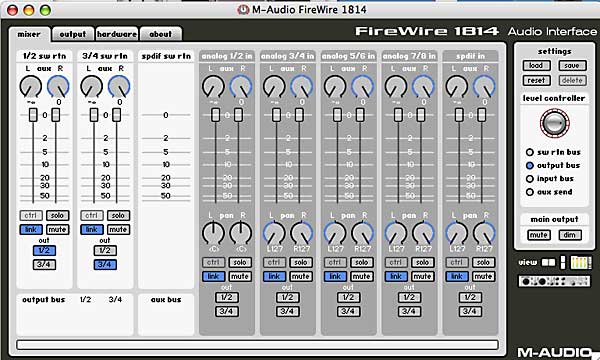Click the R127 pan knob on analog 7/8 in
The width and height of the screenshot is (600, 360).
point(423,233)
